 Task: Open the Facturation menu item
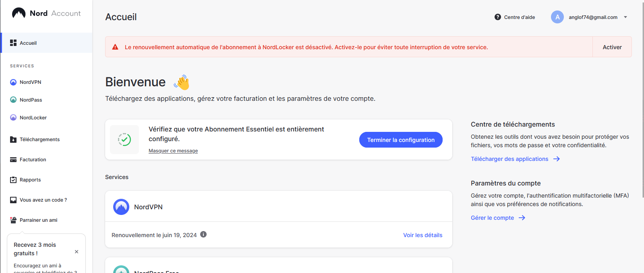(x=33, y=160)
